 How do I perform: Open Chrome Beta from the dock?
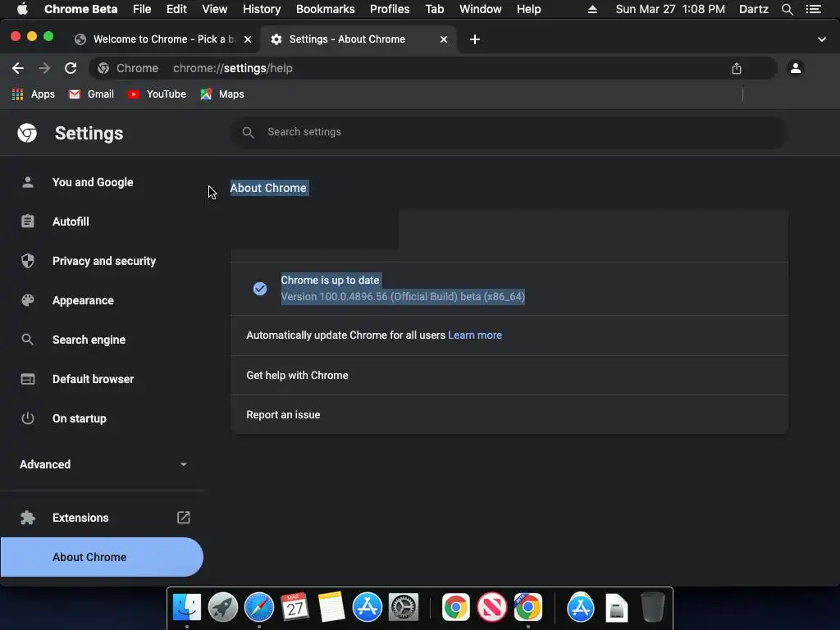point(527,607)
